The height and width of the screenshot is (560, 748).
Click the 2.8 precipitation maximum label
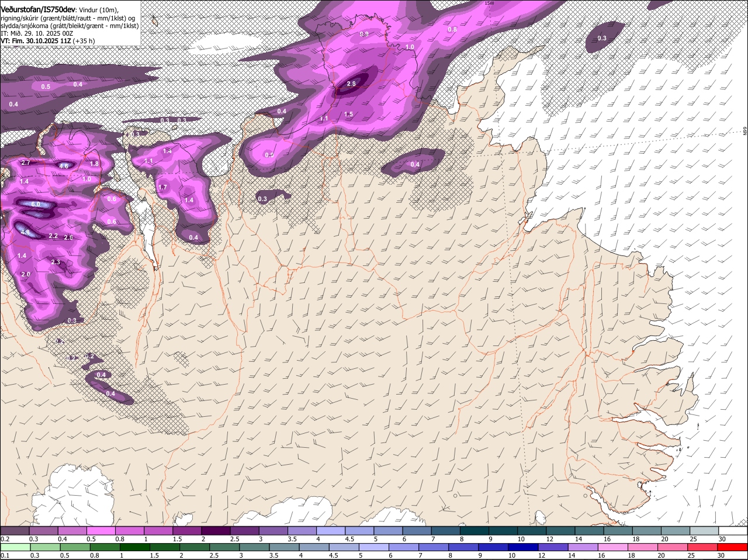351,84
